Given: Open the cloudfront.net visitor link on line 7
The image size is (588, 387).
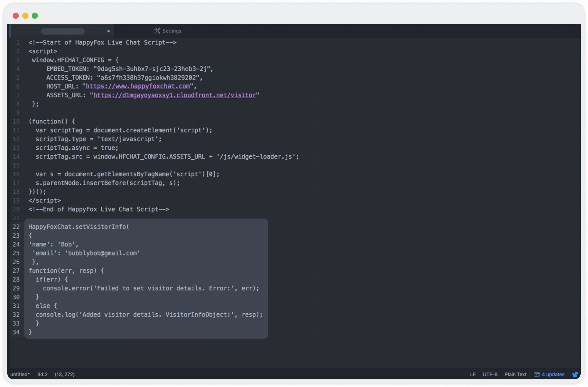Looking at the screenshot, I should click(x=174, y=95).
